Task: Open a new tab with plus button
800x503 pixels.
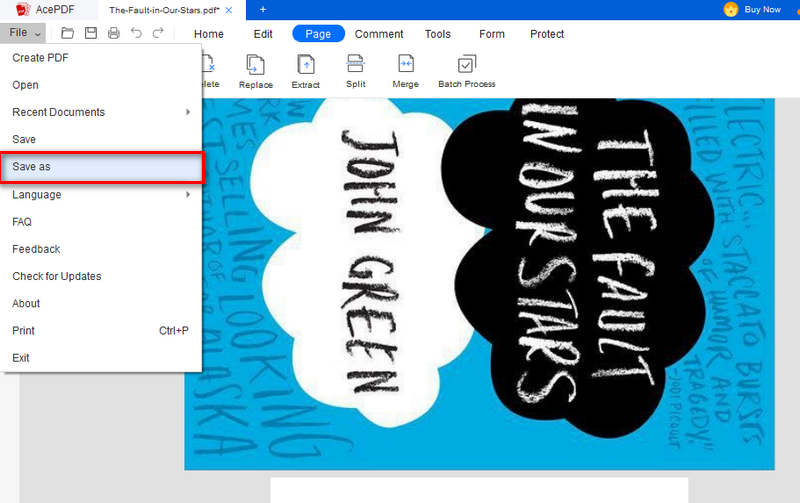Action: (x=263, y=10)
